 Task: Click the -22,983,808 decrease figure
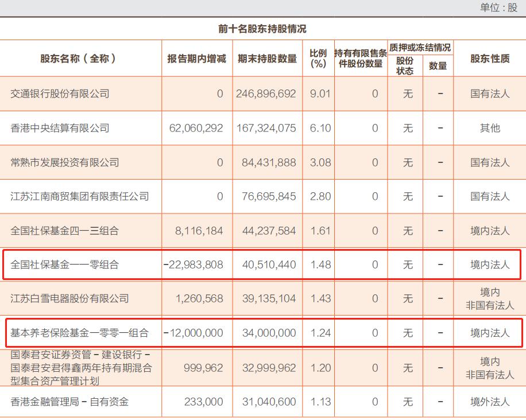pyautogui.click(x=194, y=264)
